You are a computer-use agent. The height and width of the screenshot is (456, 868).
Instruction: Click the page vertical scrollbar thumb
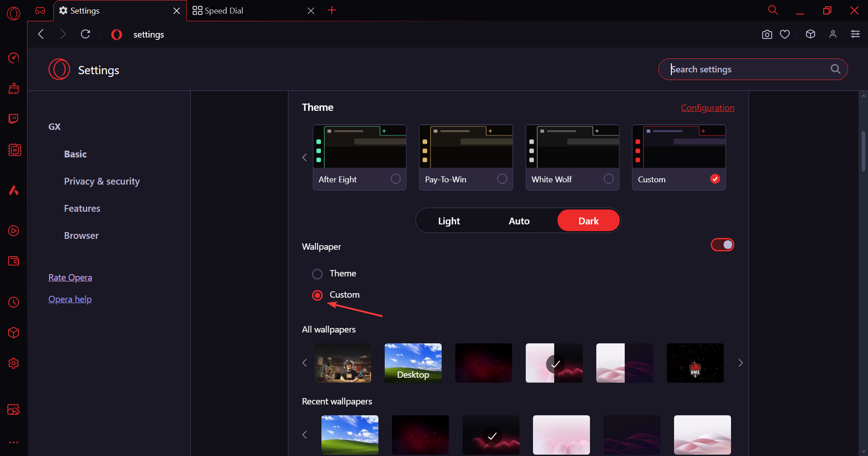[x=863, y=151]
